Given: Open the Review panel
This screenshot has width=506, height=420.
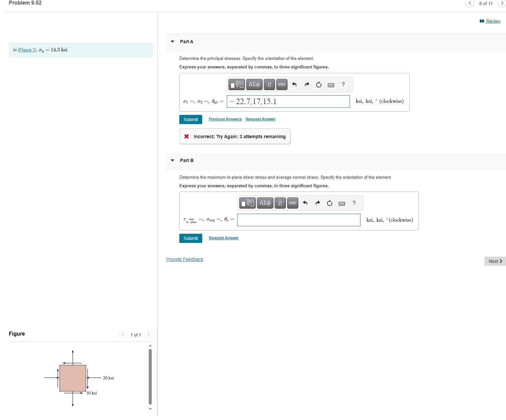Looking at the screenshot, I should tap(493, 21).
